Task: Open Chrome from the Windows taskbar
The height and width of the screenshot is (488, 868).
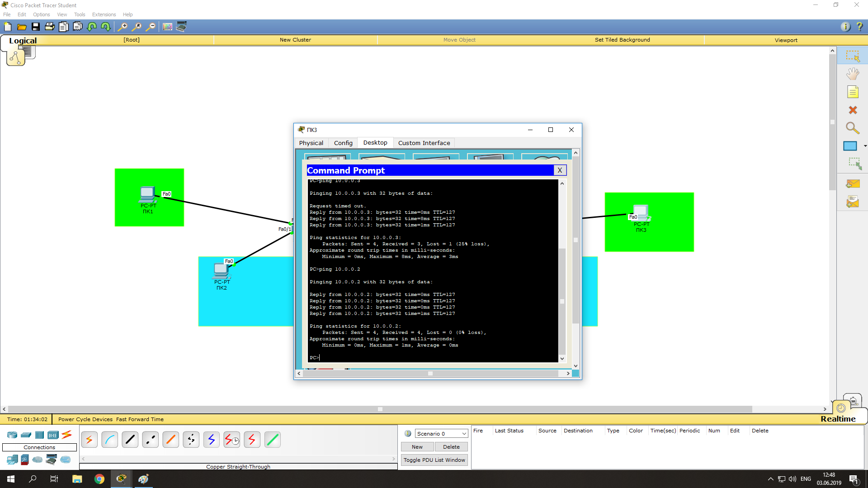Action: click(x=99, y=479)
